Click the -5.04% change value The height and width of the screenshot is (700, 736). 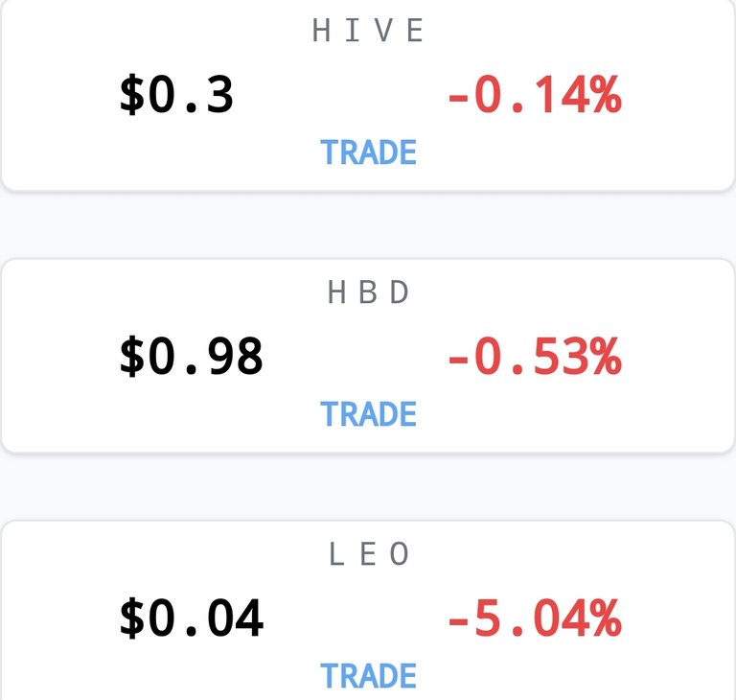click(x=535, y=618)
